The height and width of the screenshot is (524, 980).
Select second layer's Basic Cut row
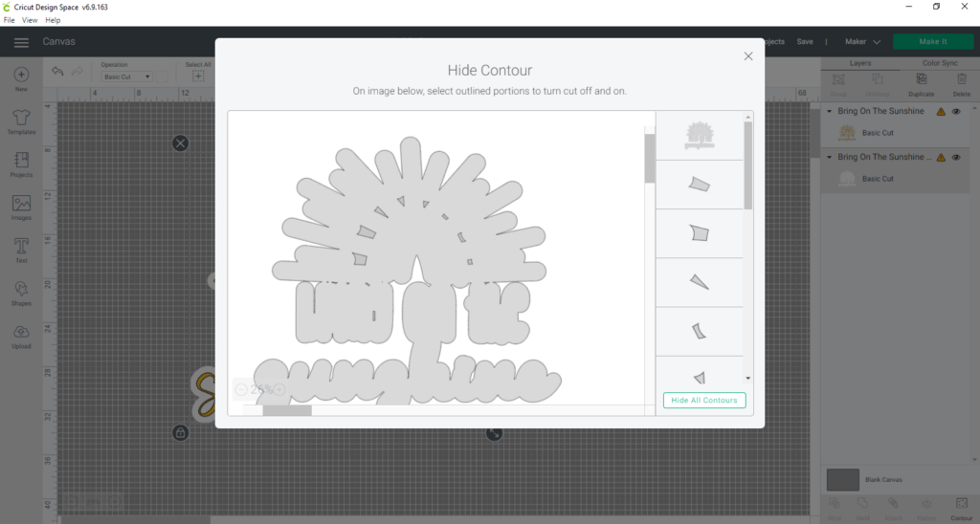click(x=900, y=179)
